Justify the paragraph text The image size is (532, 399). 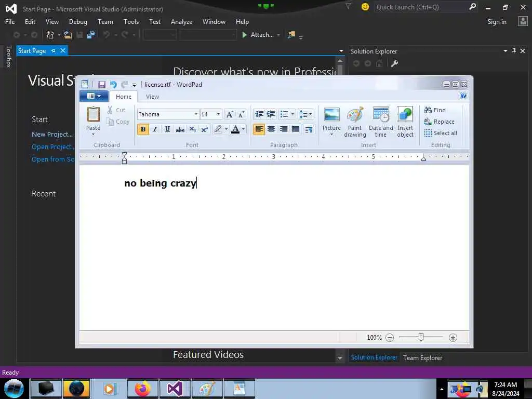point(296,129)
